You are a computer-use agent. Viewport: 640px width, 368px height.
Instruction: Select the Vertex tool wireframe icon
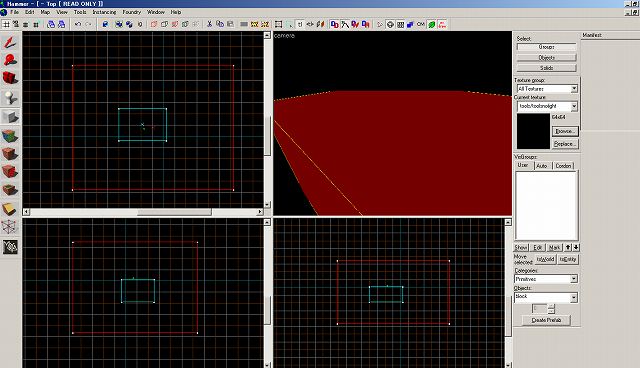pyautogui.click(x=10, y=227)
